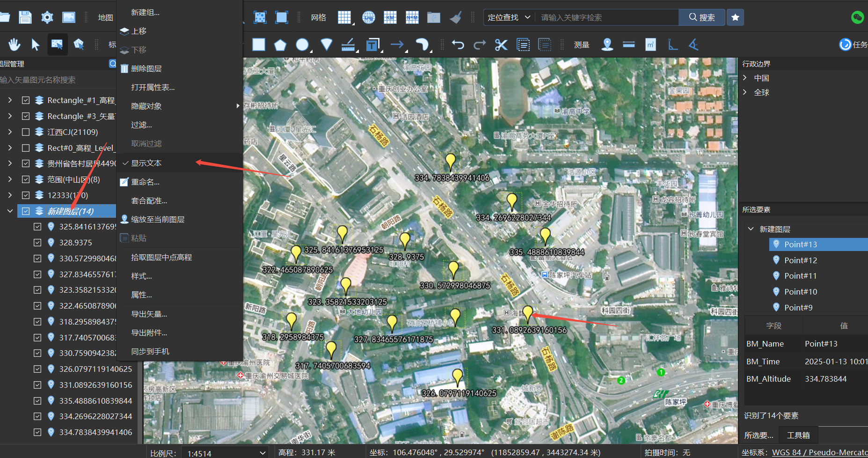
Task: Uncheck visibility of layer 江西CJ(21109)
Action: pos(26,132)
